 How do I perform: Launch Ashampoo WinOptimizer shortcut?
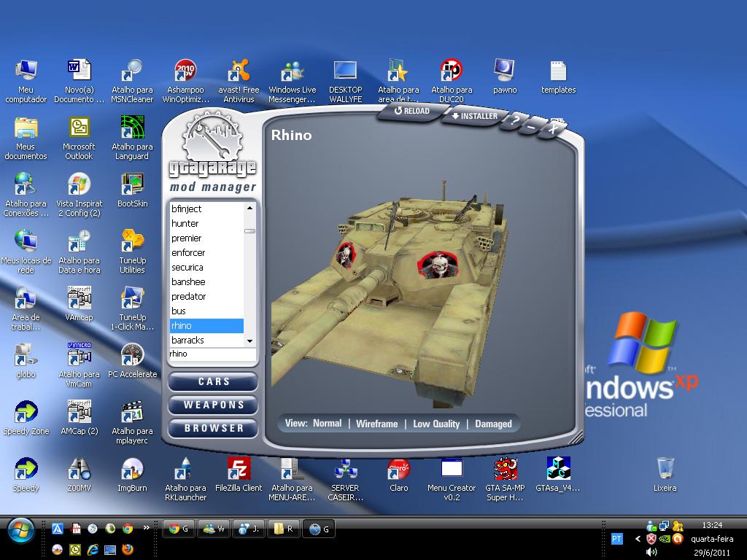(x=185, y=81)
